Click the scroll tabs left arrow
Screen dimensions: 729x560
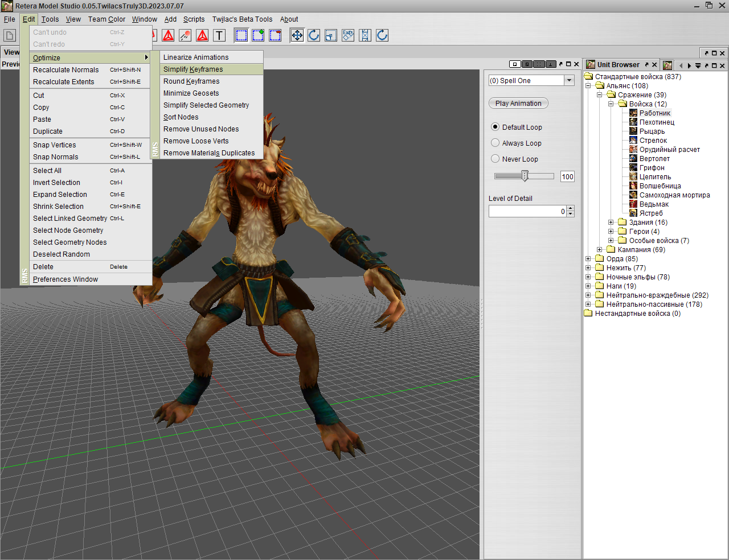coord(681,65)
